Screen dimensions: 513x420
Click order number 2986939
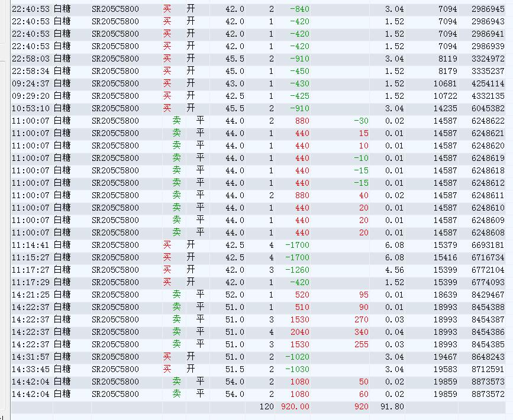point(488,47)
